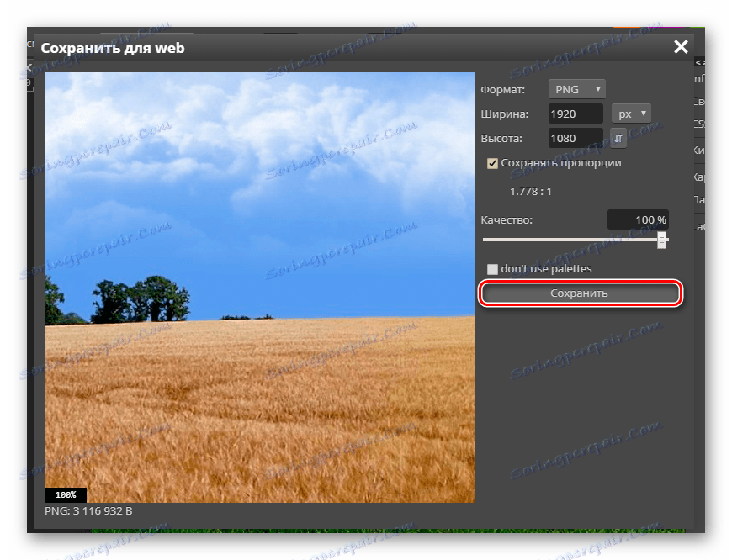Viewport: 732px width, 560px height.
Task: Click the 100% zoom label on the preview
Action: click(x=66, y=494)
